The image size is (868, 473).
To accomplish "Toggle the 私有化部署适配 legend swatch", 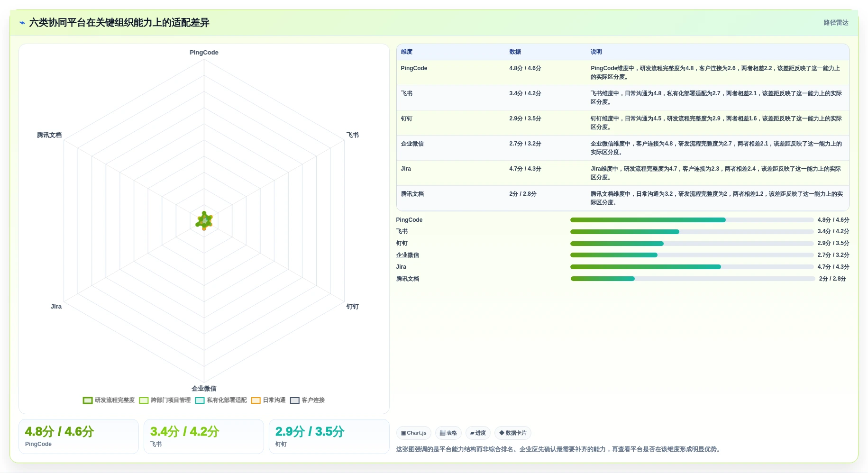I will pos(200,400).
